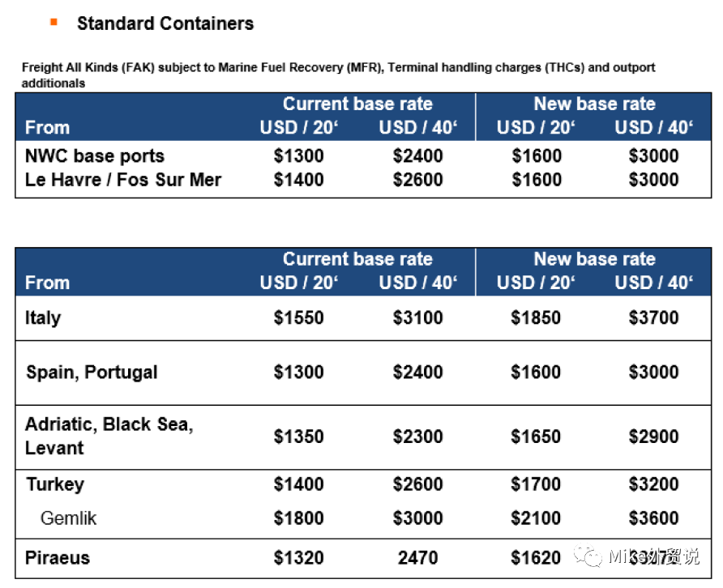Select Italy's $1550 current 20' rate
The image size is (723, 588).
(x=298, y=317)
